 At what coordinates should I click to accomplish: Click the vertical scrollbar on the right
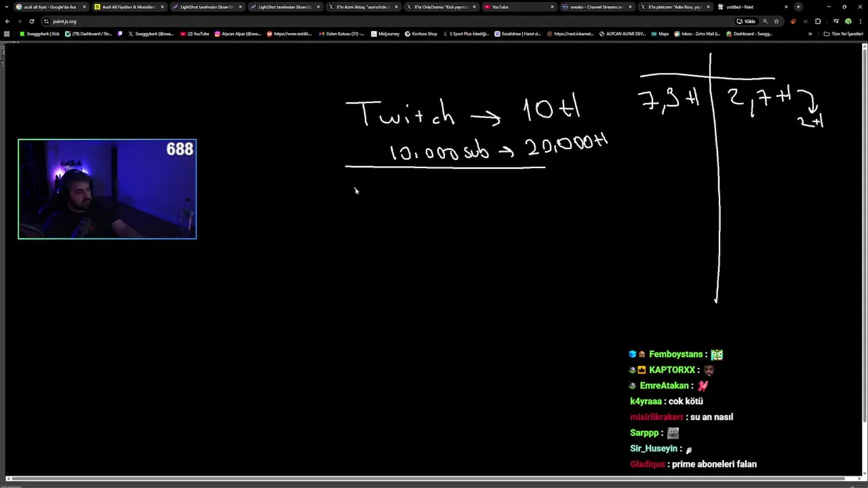point(865,237)
